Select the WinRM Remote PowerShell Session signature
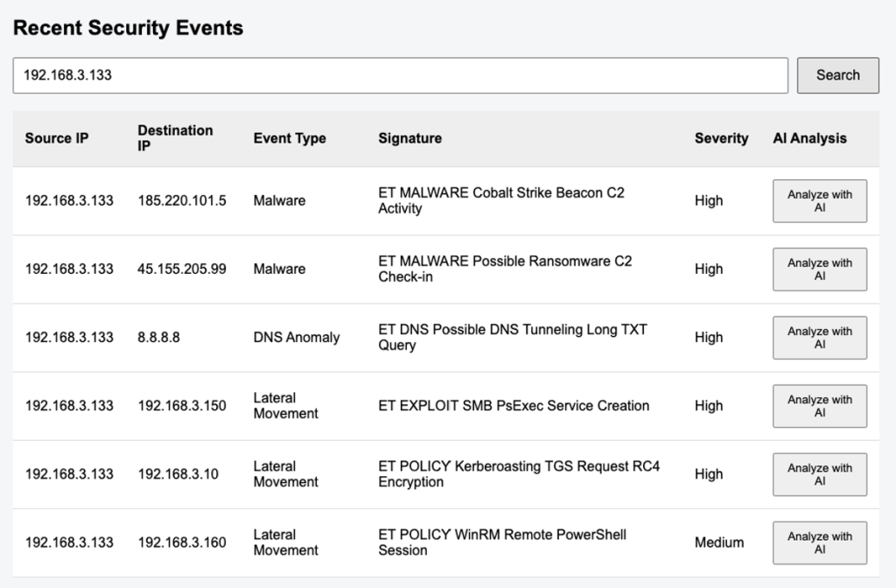 (x=502, y=542)
